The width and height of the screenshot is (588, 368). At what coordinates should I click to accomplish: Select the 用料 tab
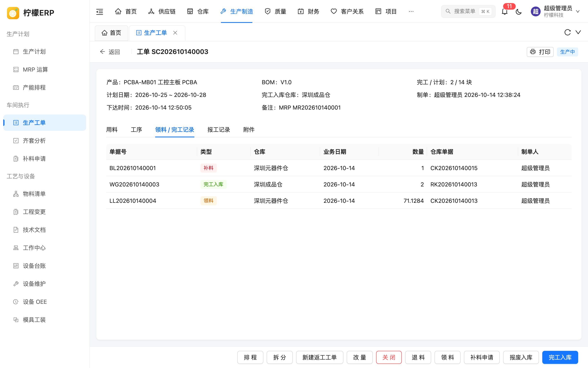click(x=112, y=130)
